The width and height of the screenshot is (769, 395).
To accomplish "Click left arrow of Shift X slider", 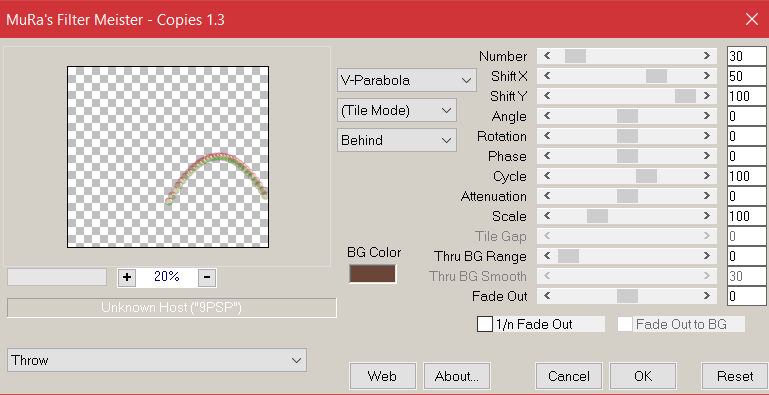I will pos(547,76).
